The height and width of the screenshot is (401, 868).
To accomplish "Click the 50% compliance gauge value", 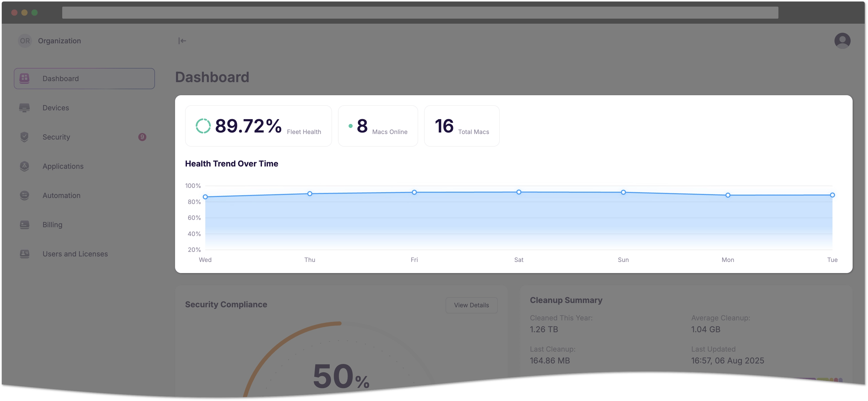I will click(341, 376).
